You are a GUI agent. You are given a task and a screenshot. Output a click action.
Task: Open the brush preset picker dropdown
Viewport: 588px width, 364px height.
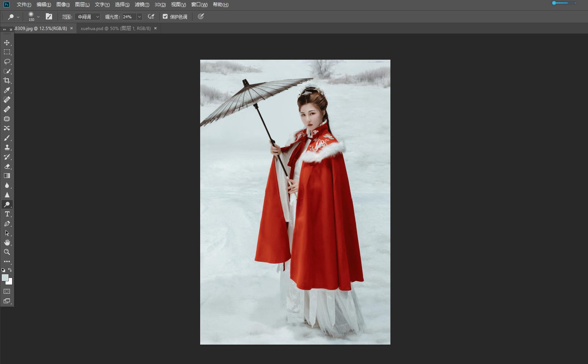click(x=38, y=17)
